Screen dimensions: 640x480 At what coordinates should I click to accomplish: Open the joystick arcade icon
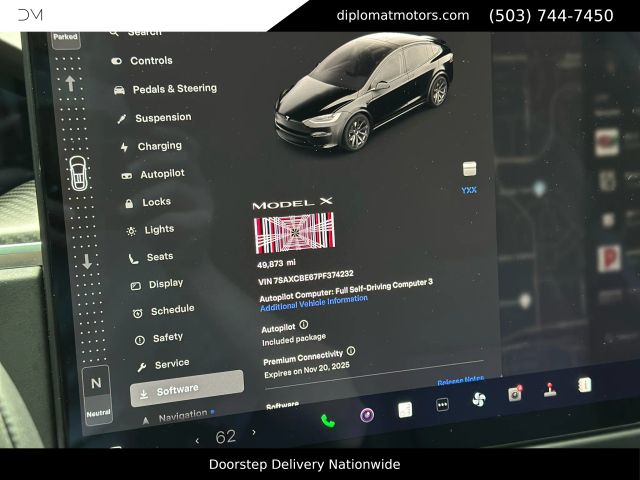(551, 389)
